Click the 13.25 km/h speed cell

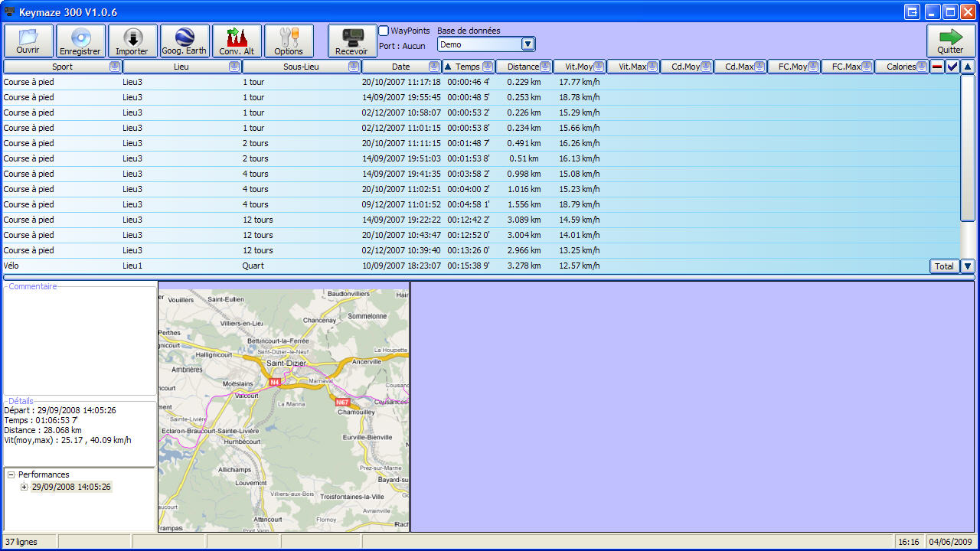[x=580, y=250]
